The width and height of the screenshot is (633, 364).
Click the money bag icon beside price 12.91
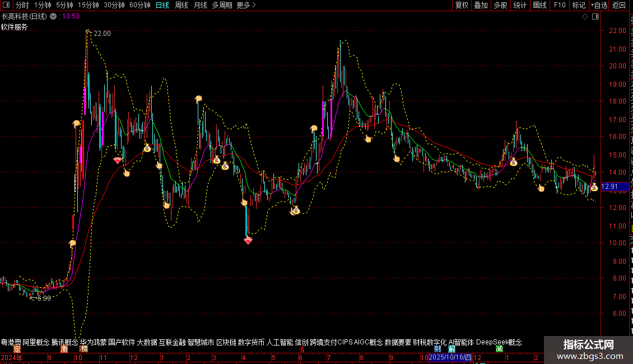coord(594,188)
